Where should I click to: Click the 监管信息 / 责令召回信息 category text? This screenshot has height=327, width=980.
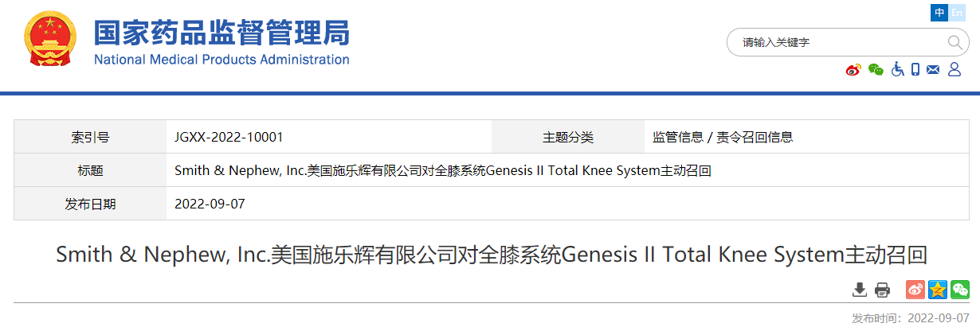[x=723, y=137]
